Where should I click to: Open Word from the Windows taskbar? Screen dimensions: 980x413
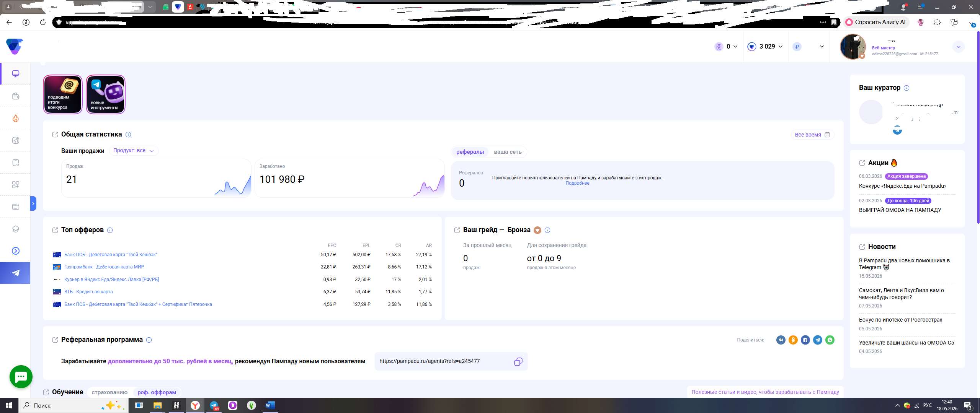(x=270, y=405)
